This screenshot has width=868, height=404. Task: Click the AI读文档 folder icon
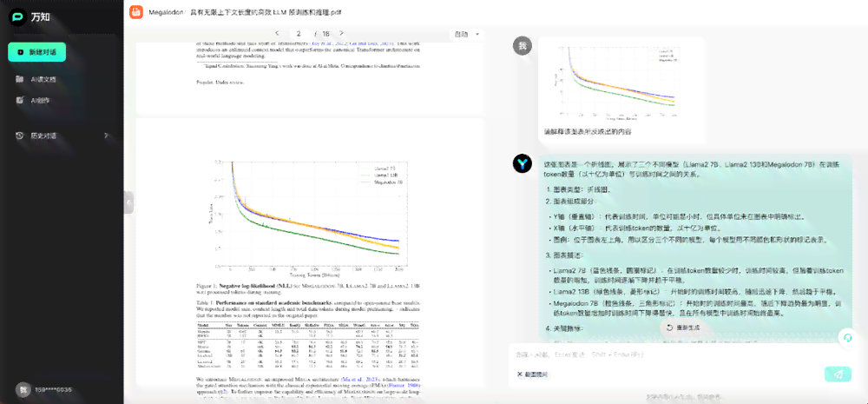(x=19, y=79)
